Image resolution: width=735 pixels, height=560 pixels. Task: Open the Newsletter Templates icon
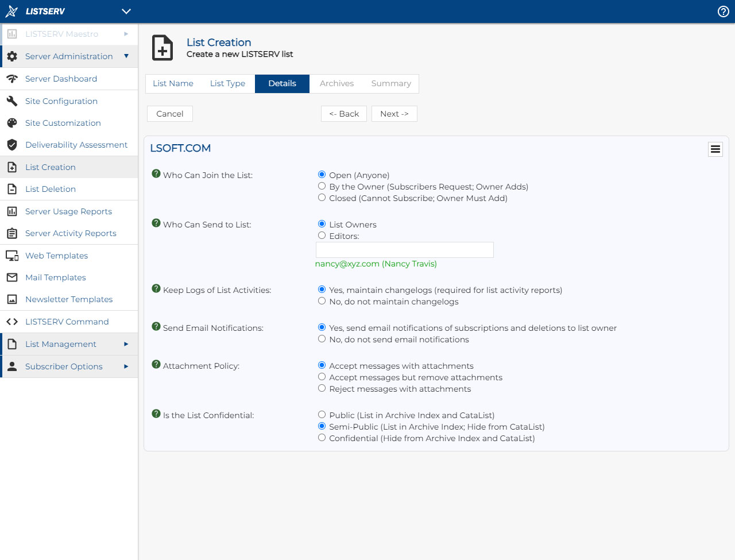tap(12, 299)
